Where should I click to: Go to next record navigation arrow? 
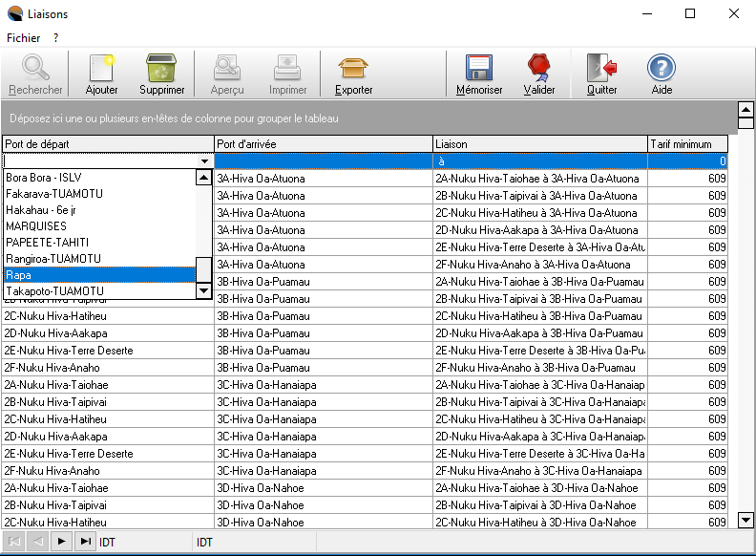pyautogui.click(x=62, y=542)
